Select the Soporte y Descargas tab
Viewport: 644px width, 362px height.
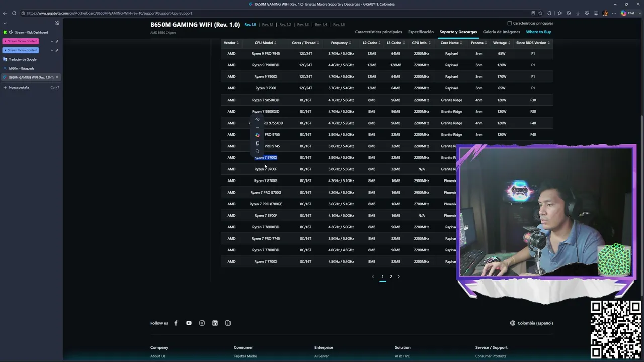[x=458, y=32]
